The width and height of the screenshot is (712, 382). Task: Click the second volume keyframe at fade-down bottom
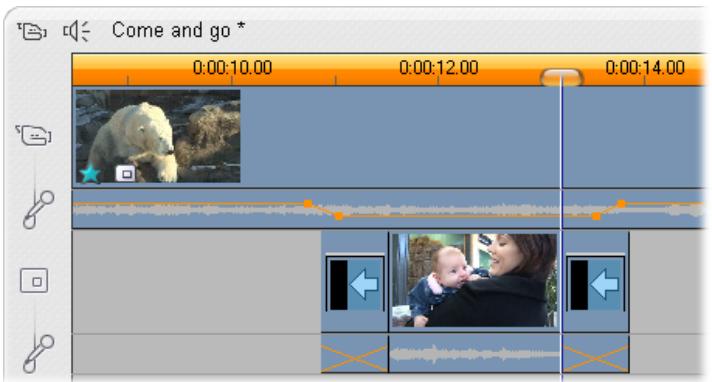point(338,216)
